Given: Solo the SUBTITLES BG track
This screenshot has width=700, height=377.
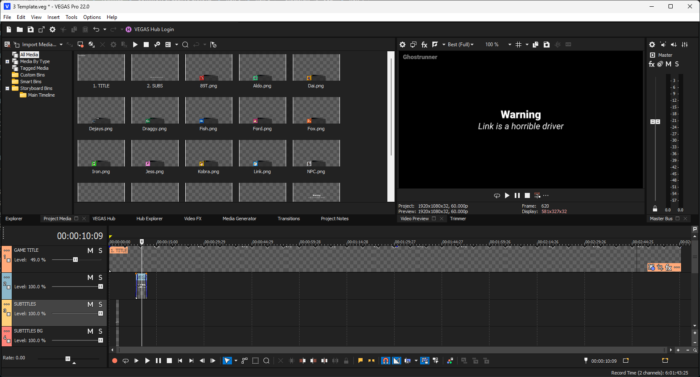Looking at the screenshot, I should click(x=100, y=331).
